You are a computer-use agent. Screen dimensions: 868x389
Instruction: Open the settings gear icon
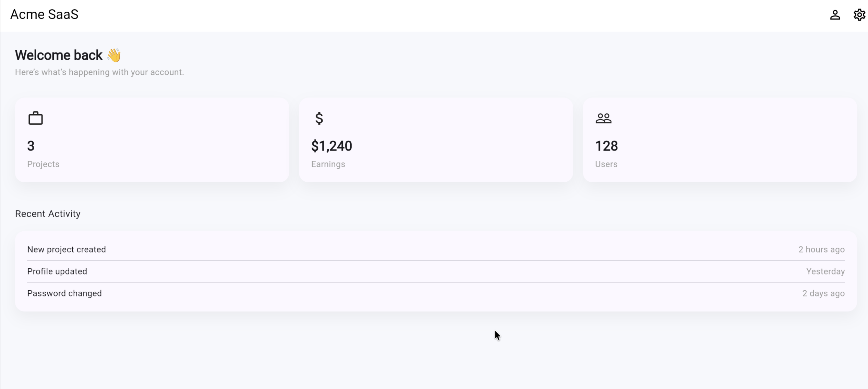pos(859,15)
